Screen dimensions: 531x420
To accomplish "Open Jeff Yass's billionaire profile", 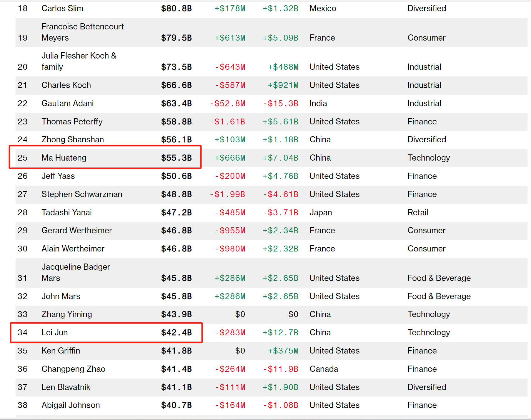I will coord(58,176).
